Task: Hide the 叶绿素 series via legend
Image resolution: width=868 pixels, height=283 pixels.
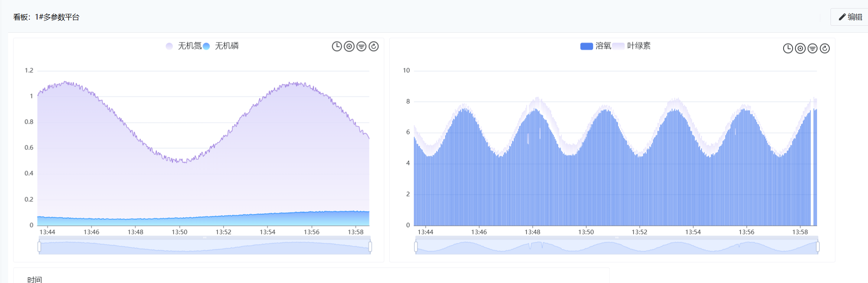Action: point(632,46)
